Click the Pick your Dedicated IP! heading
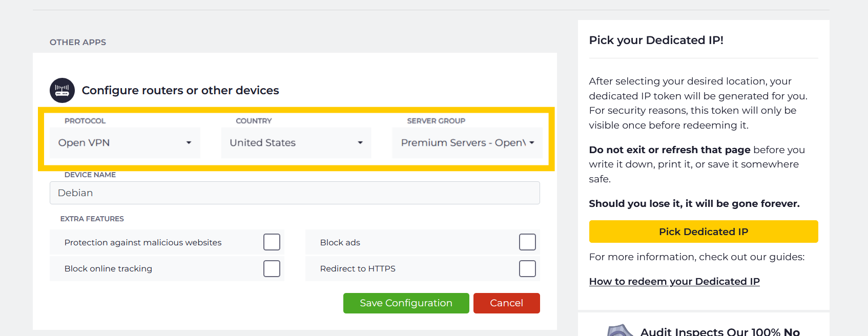Image resolution: width=868 pixels, height=336 pixels. pos(656,40)
